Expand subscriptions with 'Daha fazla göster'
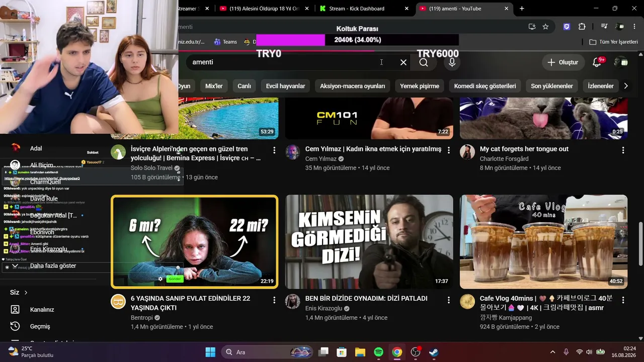 pyautogui.click(x=53, y=265)
